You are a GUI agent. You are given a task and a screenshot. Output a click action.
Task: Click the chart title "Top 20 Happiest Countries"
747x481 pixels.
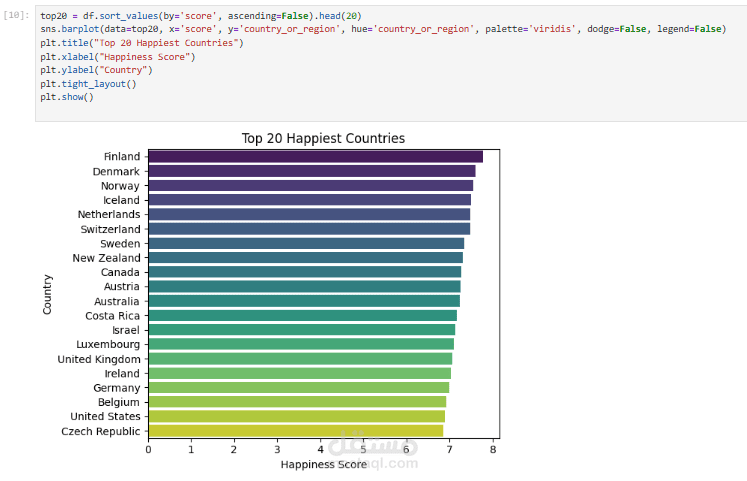coord(323,138)
